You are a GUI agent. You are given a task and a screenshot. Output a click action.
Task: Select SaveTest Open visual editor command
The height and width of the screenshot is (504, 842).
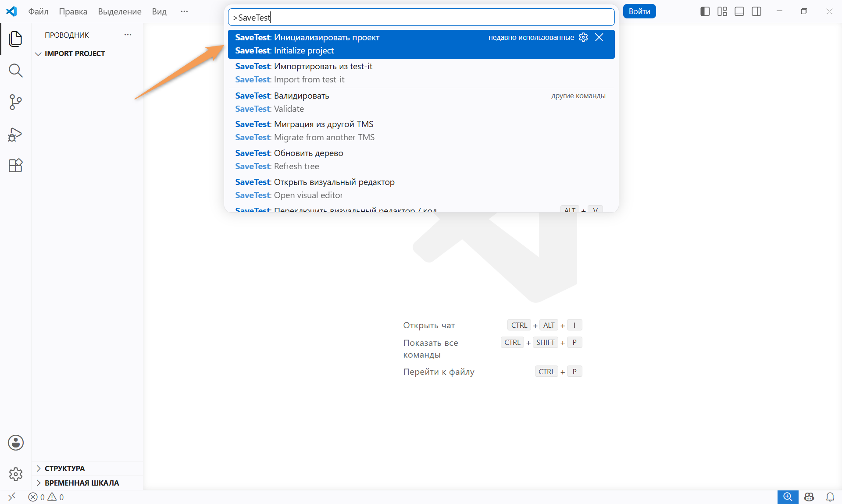point(421,188)
